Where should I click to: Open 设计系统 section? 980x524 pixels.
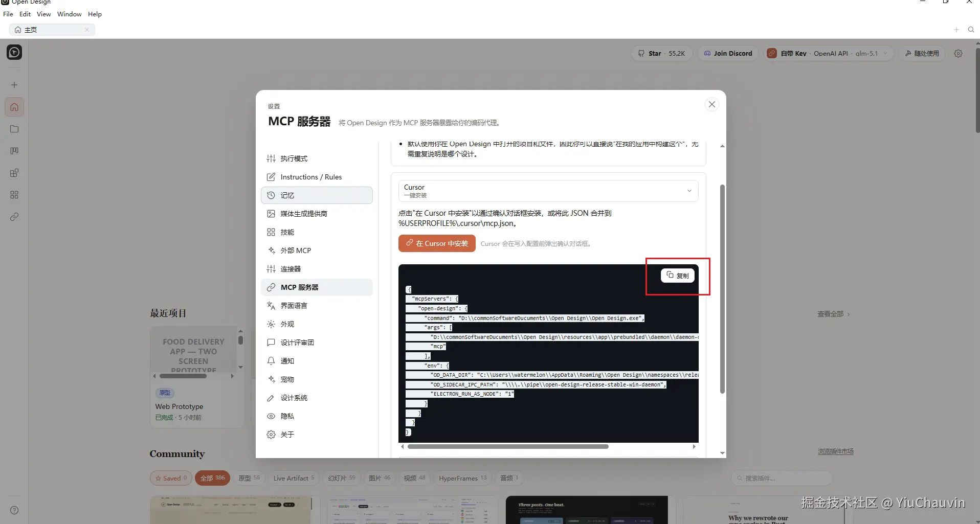coord(317,398)
